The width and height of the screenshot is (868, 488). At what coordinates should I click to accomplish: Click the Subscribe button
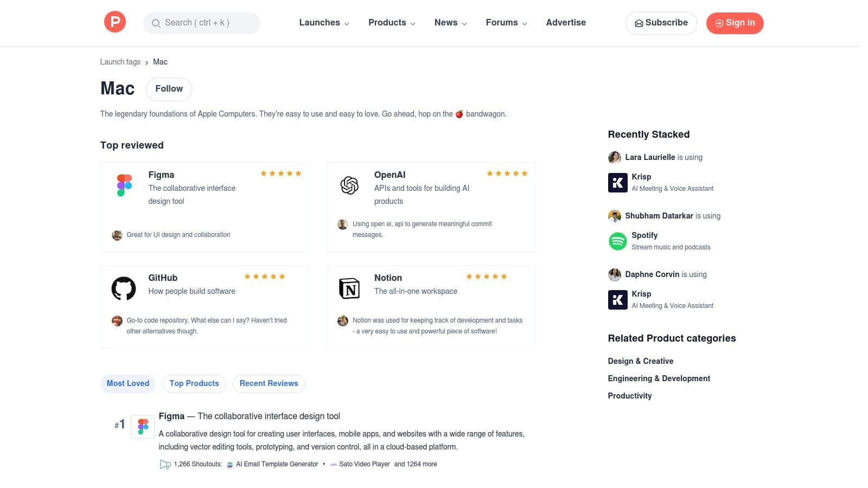point(661,23)
